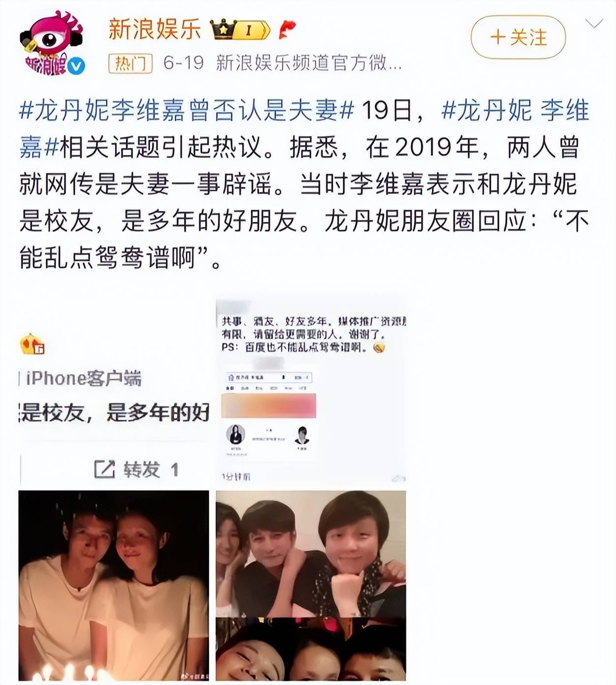Open the 新浪娱乐 account name

[x=155, y=29]
